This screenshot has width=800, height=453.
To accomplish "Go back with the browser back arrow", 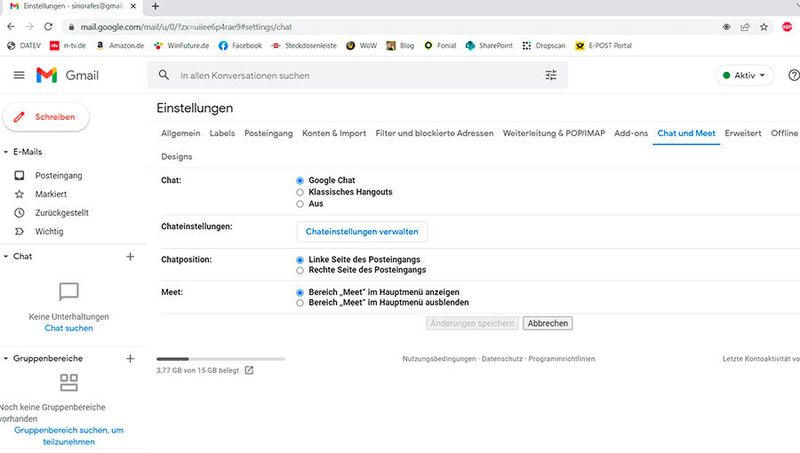I will [11, 27].
